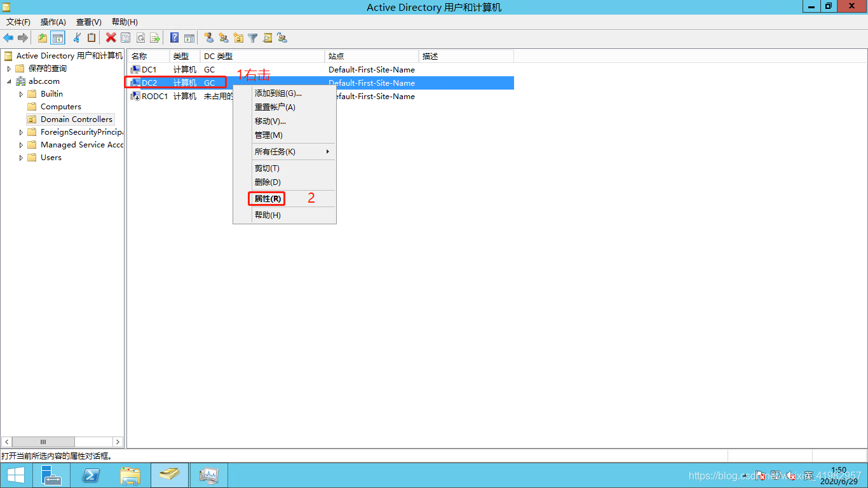Sort by the 类型 column header

coord(185,57)
